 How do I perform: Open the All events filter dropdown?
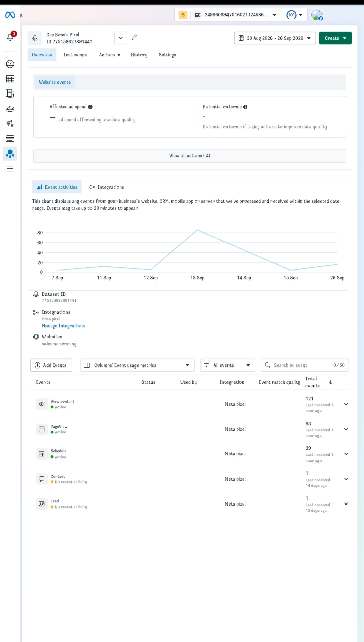227,365
